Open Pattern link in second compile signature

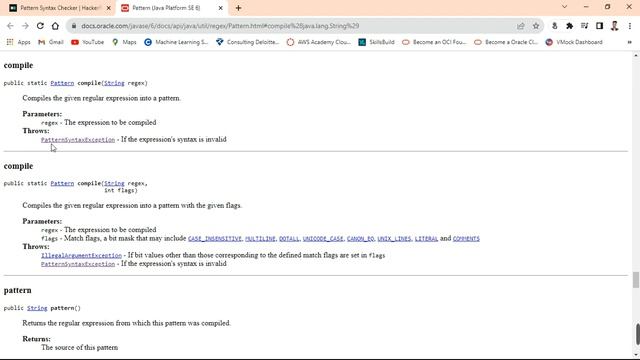62,183
